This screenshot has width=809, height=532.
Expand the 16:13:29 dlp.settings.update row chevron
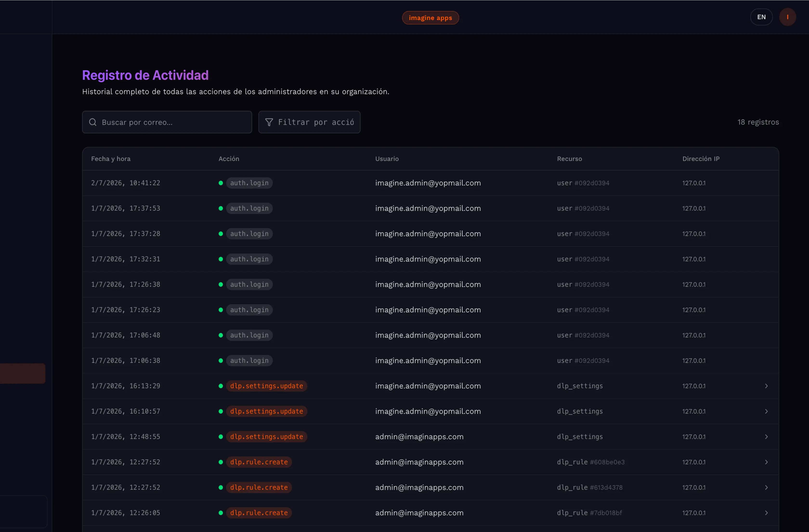(x=766, y=386)
